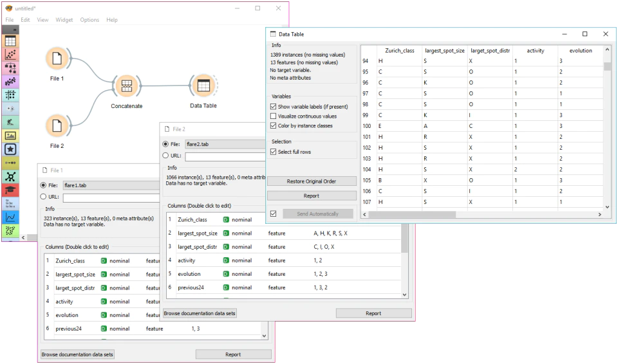The image size is (618, 364).
Task: Toggle Show variable labels checkbox
Action: (273, 106)
